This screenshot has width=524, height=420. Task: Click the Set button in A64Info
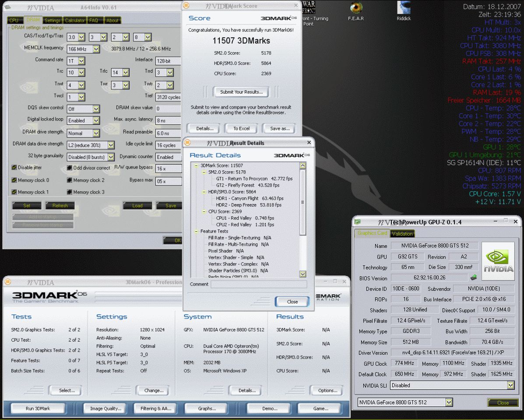pos(27,206)
